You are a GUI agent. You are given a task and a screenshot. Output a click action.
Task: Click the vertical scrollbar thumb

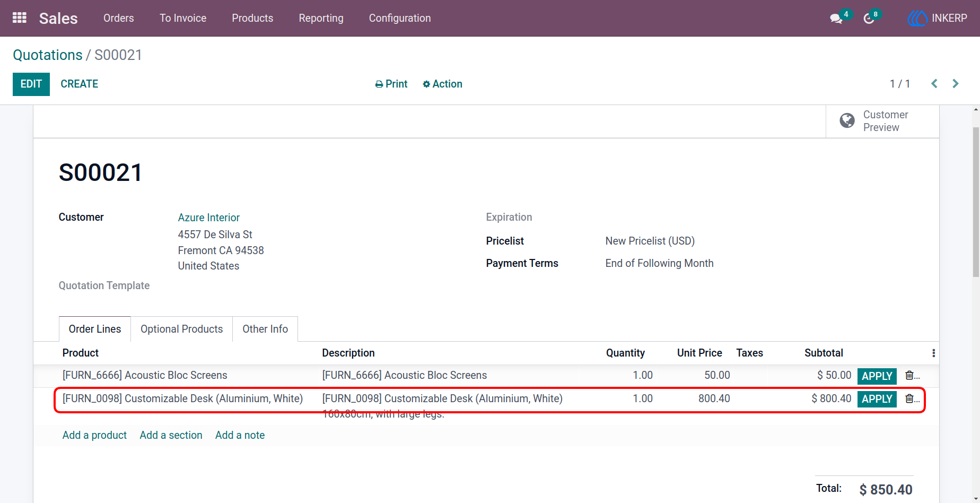coord(976,202)
